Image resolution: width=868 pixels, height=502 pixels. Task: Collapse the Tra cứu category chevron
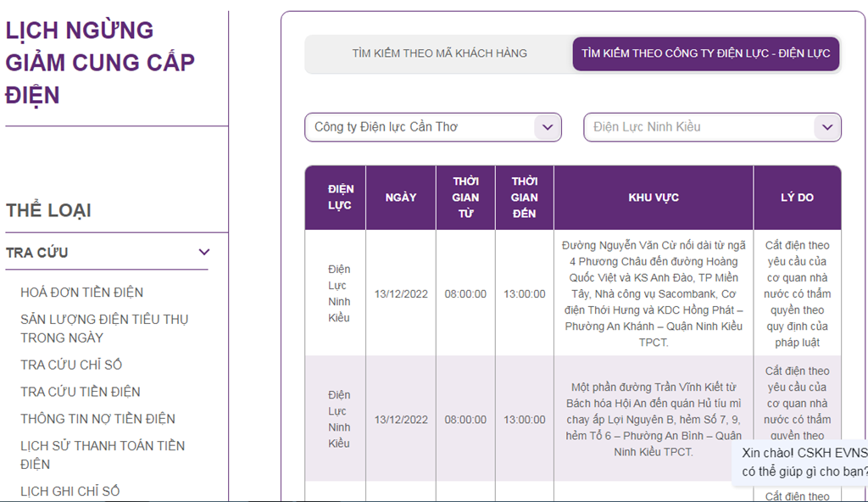[203, 252]
